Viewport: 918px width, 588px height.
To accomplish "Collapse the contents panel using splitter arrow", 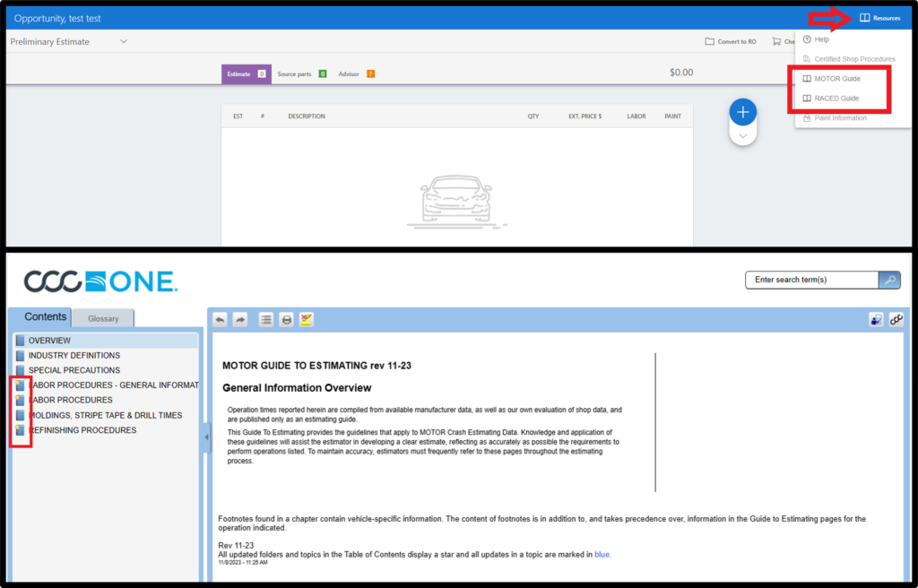I will [x=204, y=437].
